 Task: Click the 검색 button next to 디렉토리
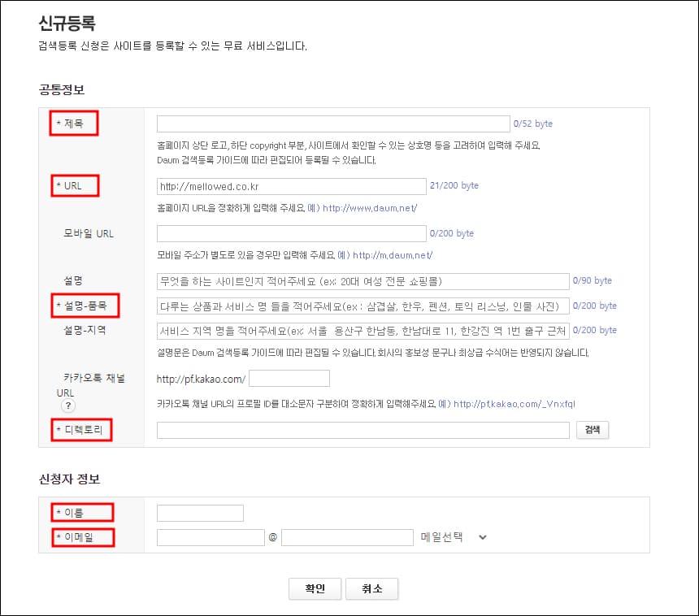pyautogui.click(x=593, y=430)
